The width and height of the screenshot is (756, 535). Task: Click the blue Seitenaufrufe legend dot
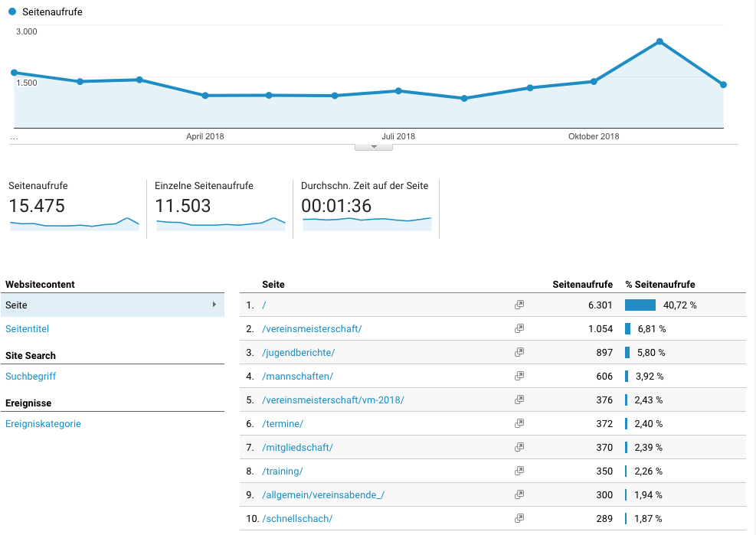tap(12, 12)
